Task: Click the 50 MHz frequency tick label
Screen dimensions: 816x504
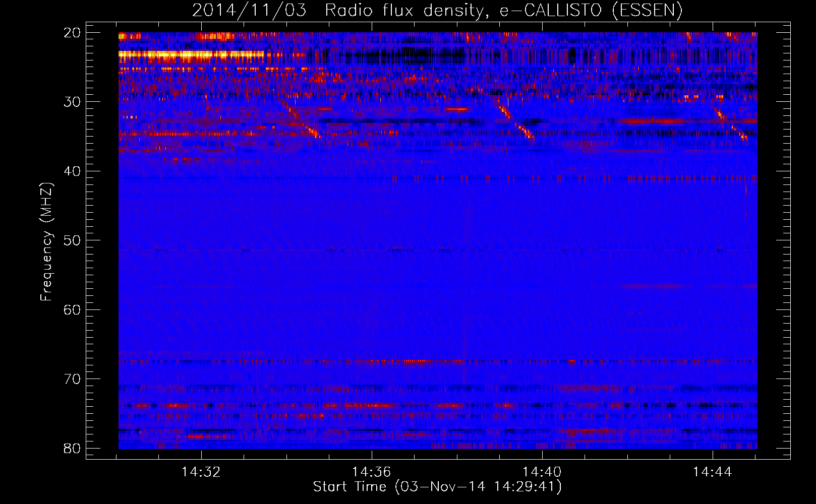Action: pos(72,240)
